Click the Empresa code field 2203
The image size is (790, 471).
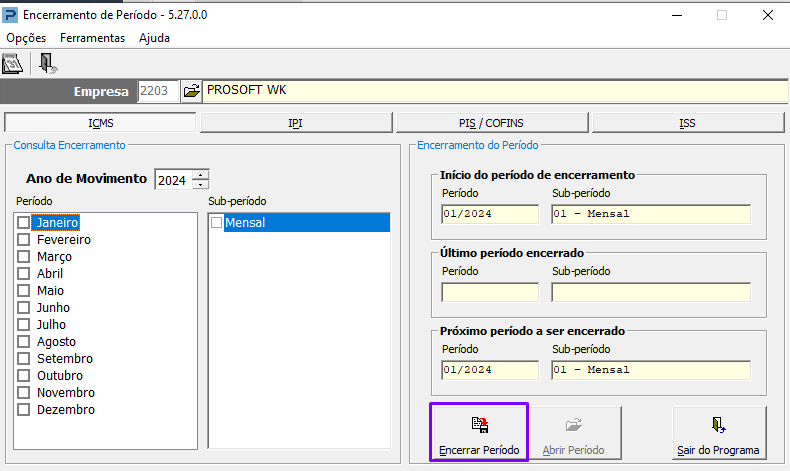click(158, 91)
